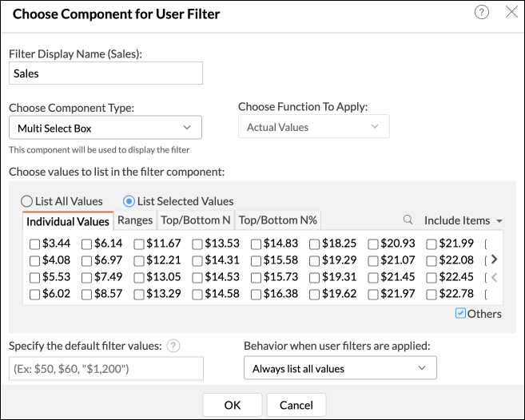525x420 pixels.
Task: Click the Cancel button
Action: click(296, 405)
